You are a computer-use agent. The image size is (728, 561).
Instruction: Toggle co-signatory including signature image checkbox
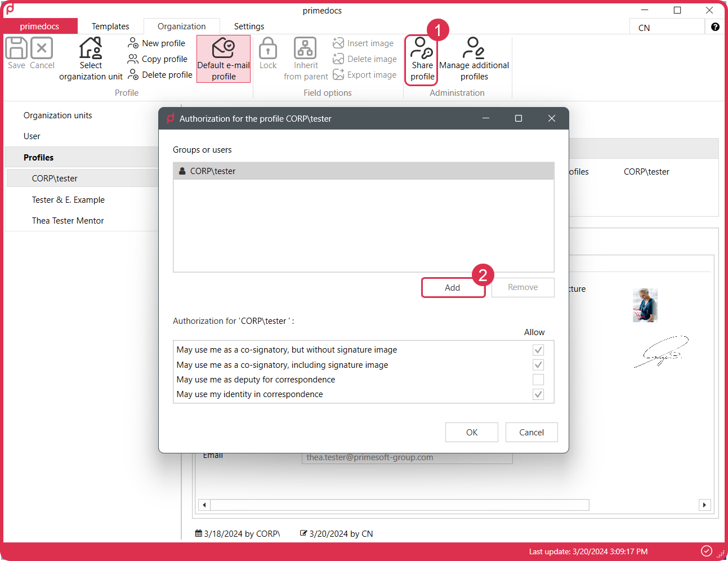538,365
